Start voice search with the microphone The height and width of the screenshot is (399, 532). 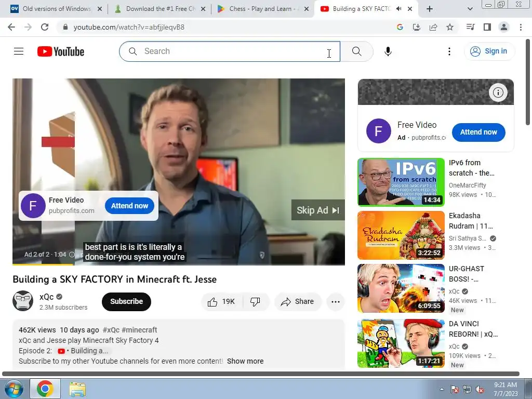click(x=388, y=51)
